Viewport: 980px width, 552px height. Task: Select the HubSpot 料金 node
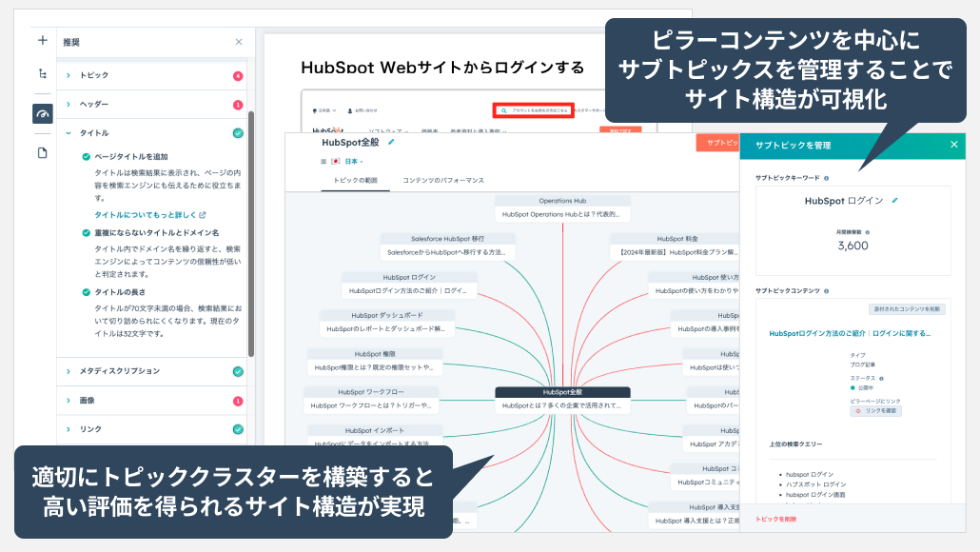[x=675, y=246]
